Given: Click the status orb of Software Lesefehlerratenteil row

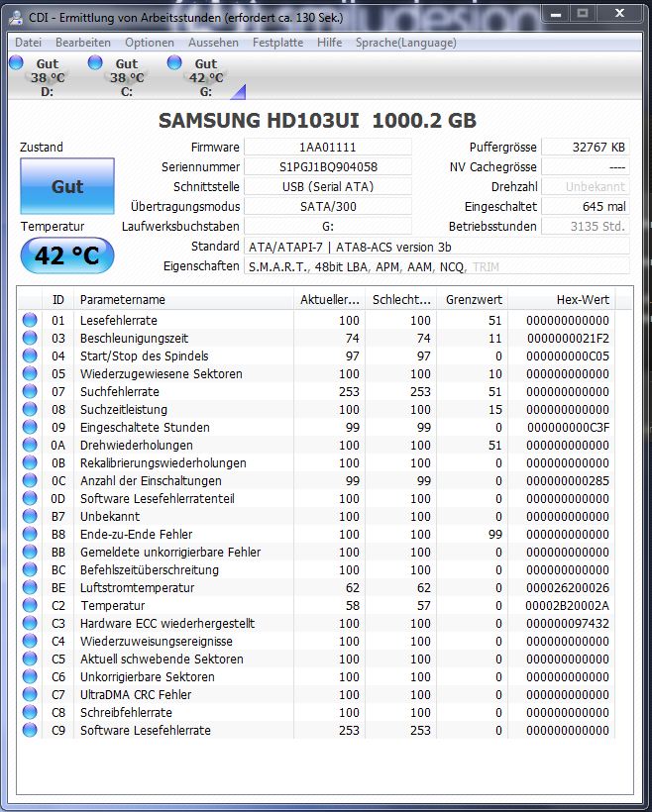Looking at the screenshot, I should pyautogui.click(x=30, y=498).
